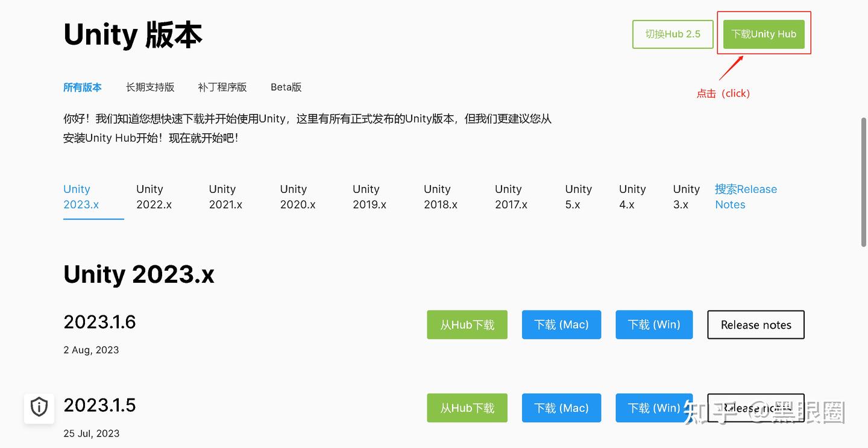This screenshot has height=448, width=868.
Task: Open the 补丁程序版 tab
Action: (x=222, y=87)
